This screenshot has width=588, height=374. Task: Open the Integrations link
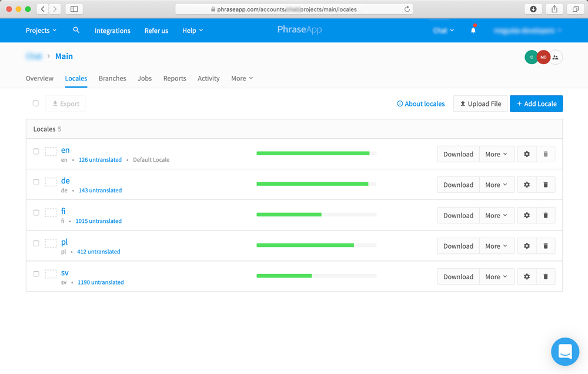[x=112, y=31]
